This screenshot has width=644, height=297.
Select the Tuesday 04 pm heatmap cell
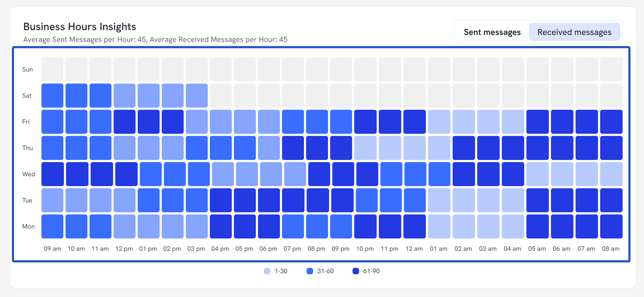coord(221,200)
